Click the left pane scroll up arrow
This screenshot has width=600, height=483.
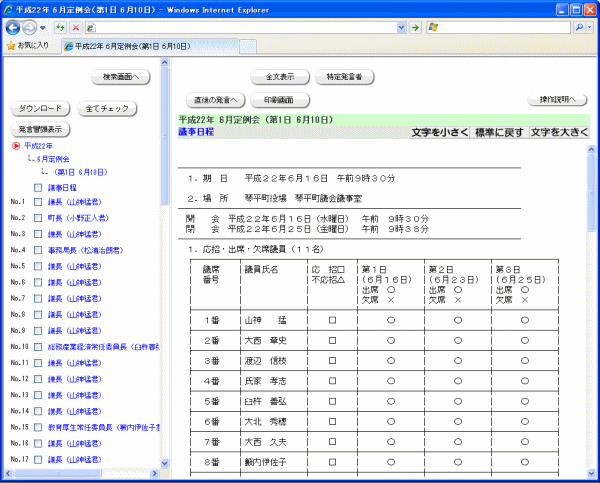(165, 62)
